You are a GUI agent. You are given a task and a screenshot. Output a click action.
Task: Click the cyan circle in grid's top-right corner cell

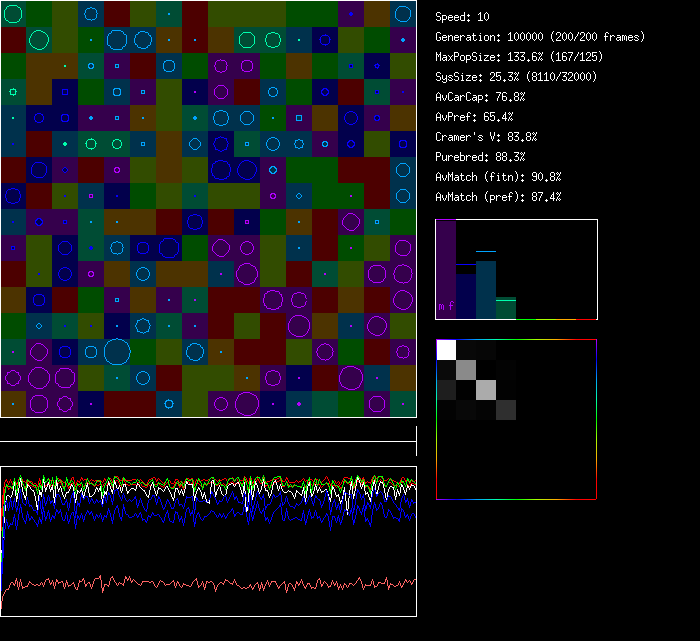tap(403, 14)
